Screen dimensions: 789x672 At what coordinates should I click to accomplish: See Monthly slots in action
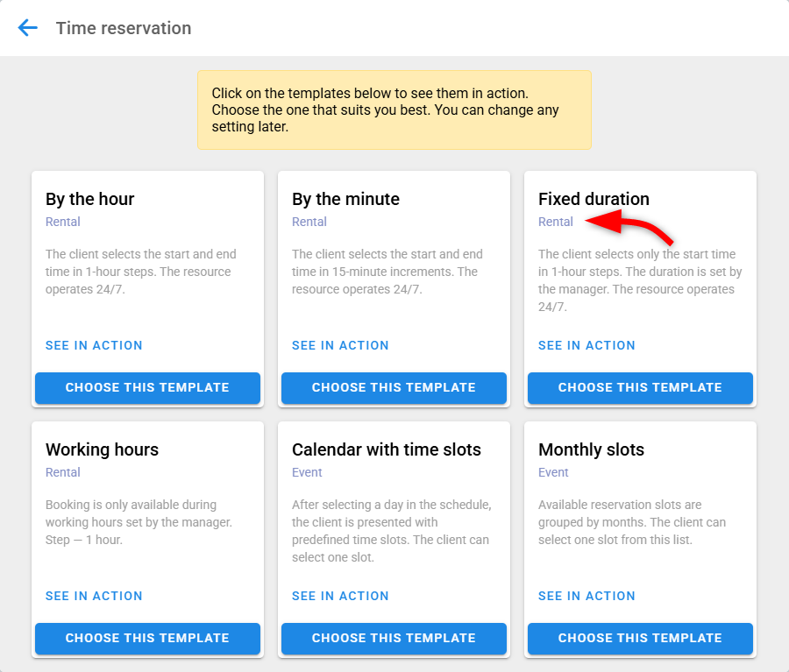click(586, 596)
